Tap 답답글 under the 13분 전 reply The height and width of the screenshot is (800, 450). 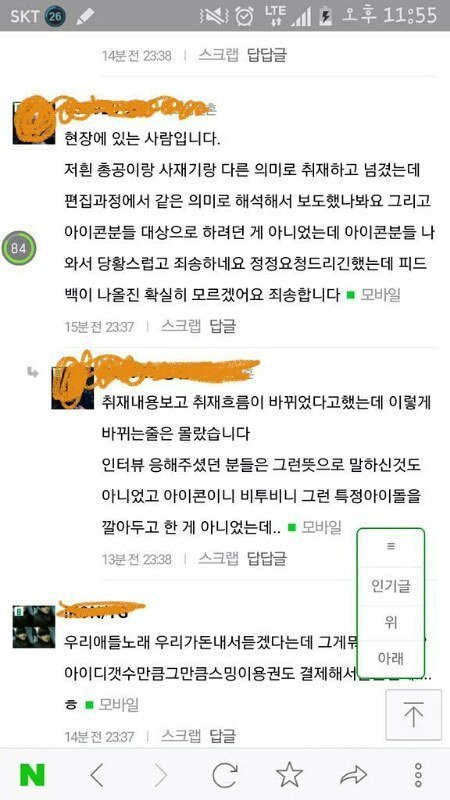tap(266, 558)
